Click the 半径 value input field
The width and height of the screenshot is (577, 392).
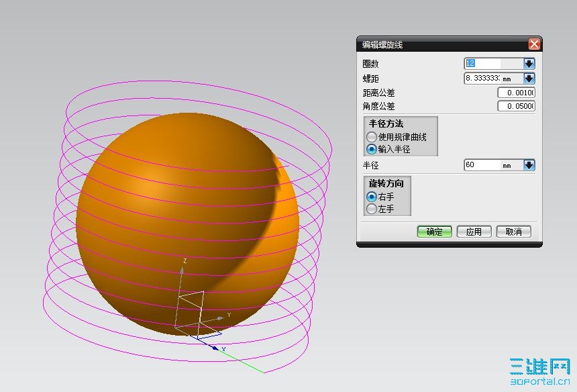coord(493,165)
